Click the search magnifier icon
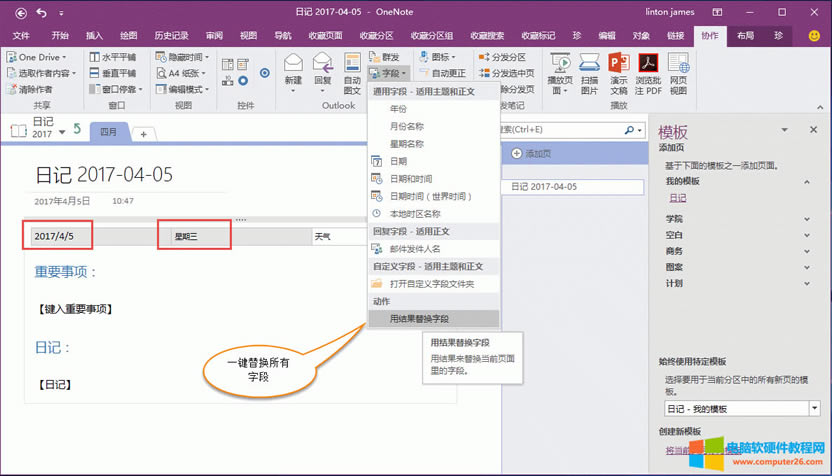832x476 pixels. click(x=629, y=130)
